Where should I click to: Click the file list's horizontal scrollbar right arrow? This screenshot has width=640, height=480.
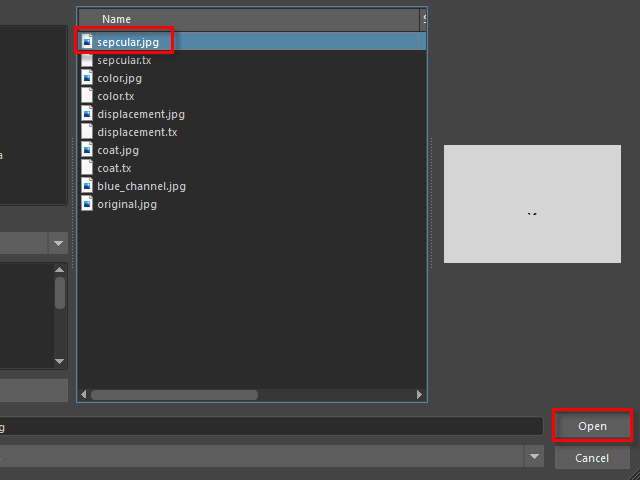(x=421, y=394)
